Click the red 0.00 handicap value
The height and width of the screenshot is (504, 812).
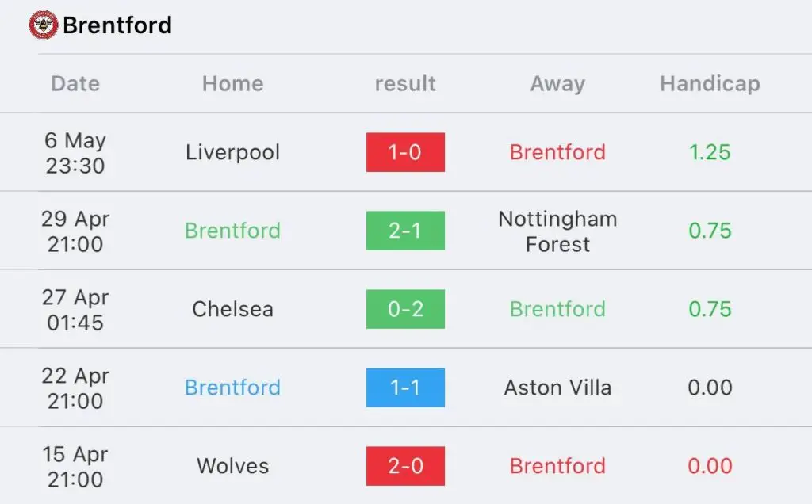click(x=710, y=466)
